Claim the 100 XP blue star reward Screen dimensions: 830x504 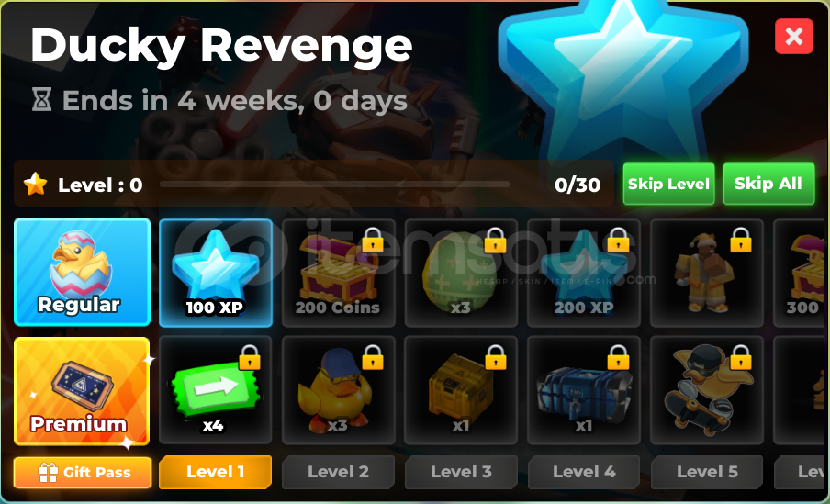coord(216,273)
